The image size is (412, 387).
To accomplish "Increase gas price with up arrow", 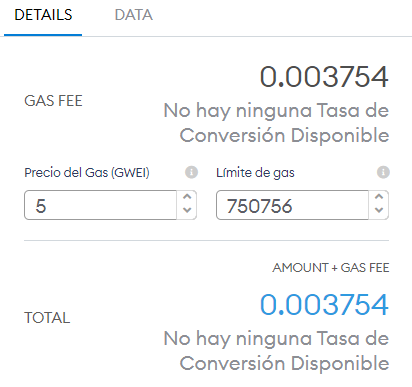I will (x=187, y=197).
